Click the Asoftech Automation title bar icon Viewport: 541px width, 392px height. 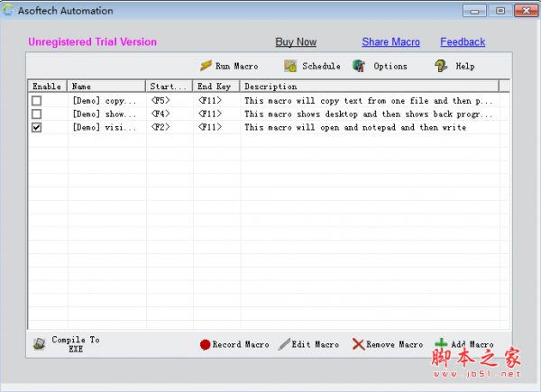click(8, 10)
